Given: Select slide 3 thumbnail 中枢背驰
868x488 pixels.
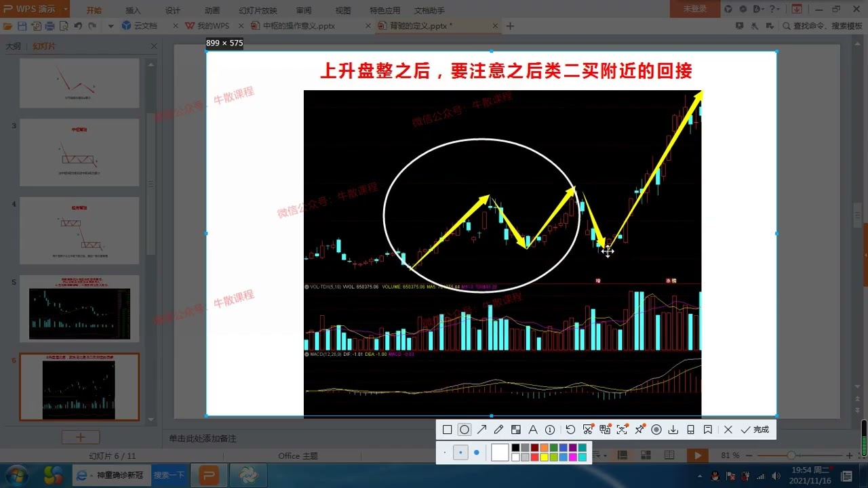Looking at the screenshot, I should coord(79,152).
